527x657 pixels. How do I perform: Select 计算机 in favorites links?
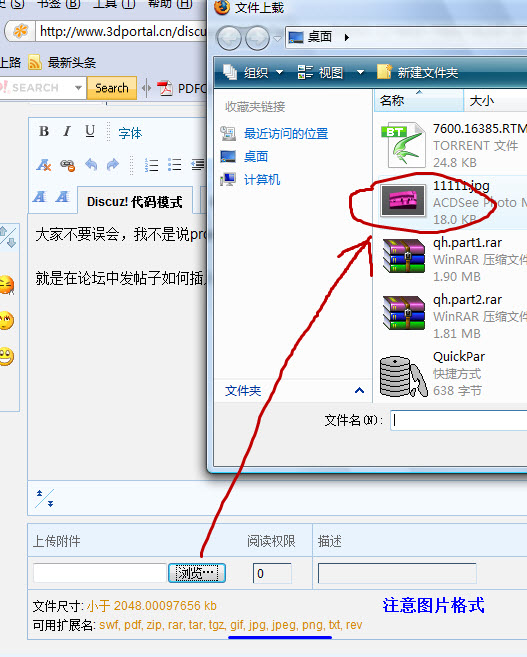(x=250, y=180)
